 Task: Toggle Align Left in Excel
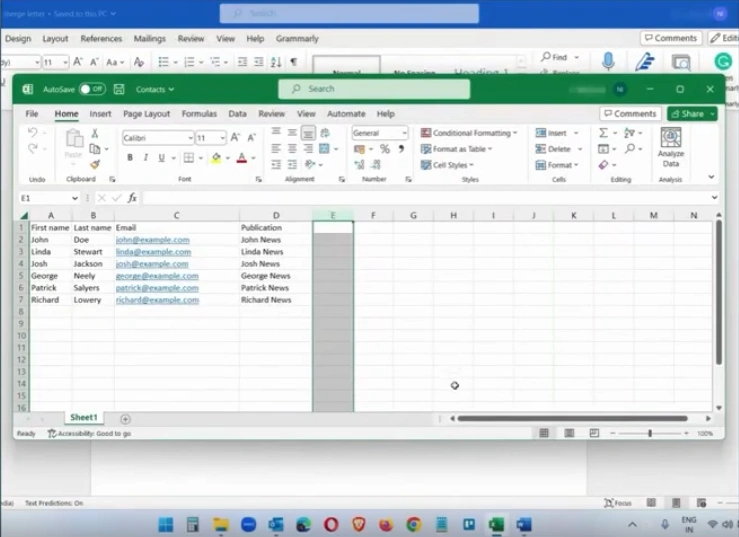276,149
